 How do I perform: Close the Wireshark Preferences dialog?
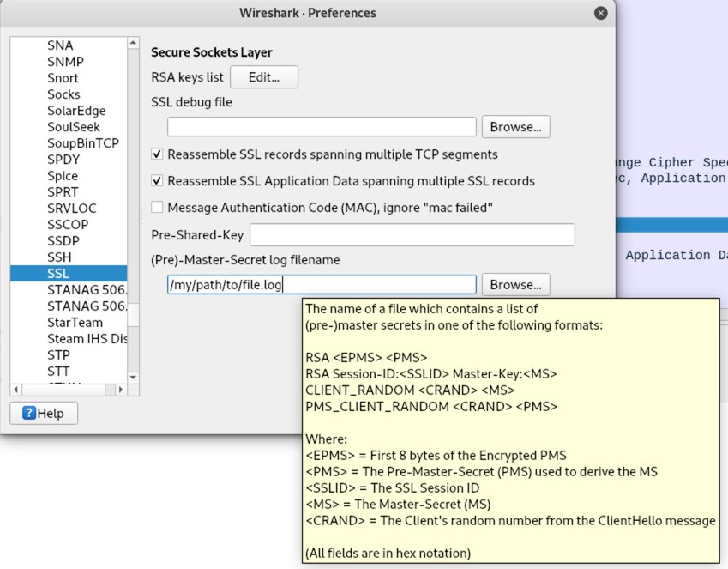599,13
